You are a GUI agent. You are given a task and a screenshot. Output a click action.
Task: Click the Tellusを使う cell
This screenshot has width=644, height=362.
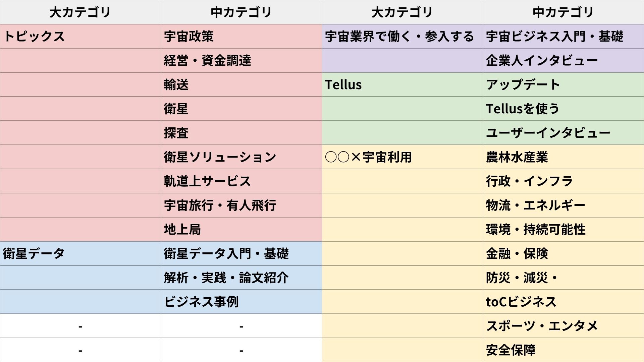pyautogui.click(x=563, y=109)
